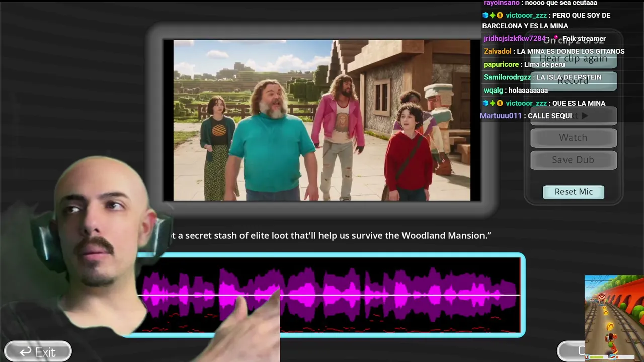Click the magenta audio waveform display
The width and height of the screenshot is (644, 362).
click(x=329, y=295)
